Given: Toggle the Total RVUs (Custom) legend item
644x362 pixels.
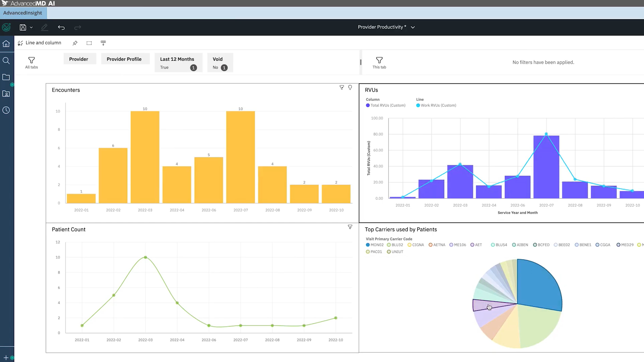Looking at the screenshot, I should tap(385, 105).
